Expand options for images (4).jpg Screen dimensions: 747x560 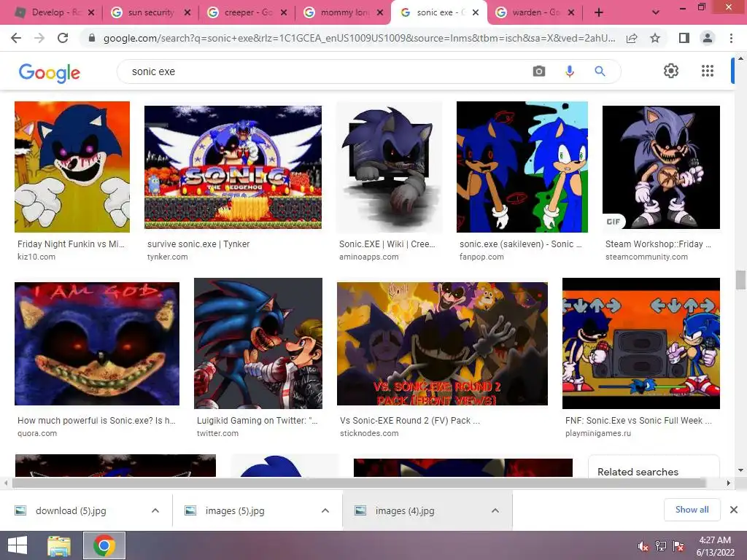click(x=495, y=510)
